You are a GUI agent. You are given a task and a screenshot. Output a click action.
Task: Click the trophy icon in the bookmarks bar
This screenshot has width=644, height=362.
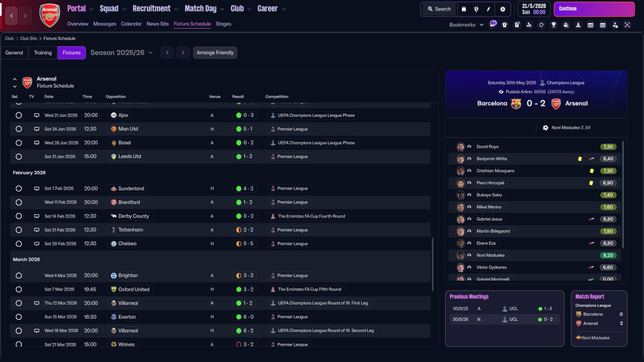[553, 25]
